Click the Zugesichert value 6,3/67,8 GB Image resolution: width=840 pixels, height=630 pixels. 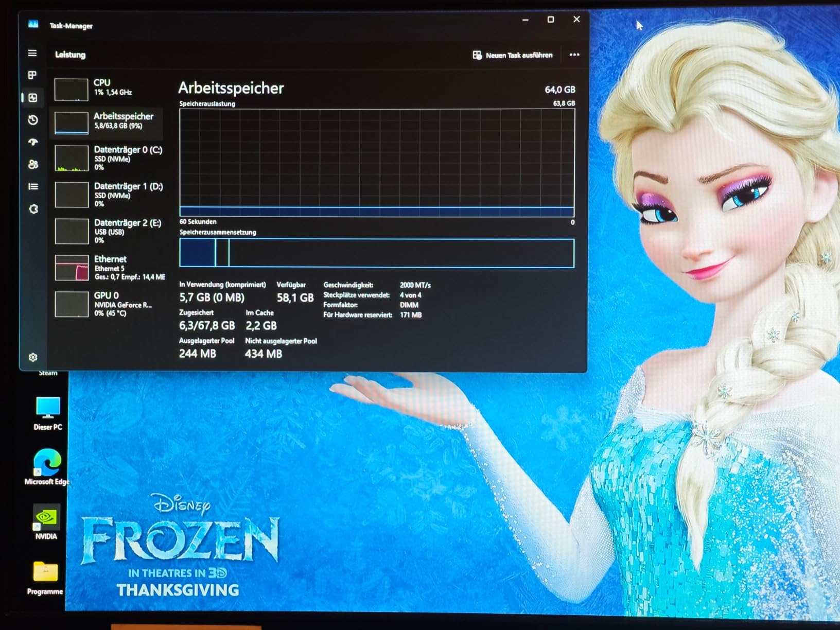pos(207,326)
